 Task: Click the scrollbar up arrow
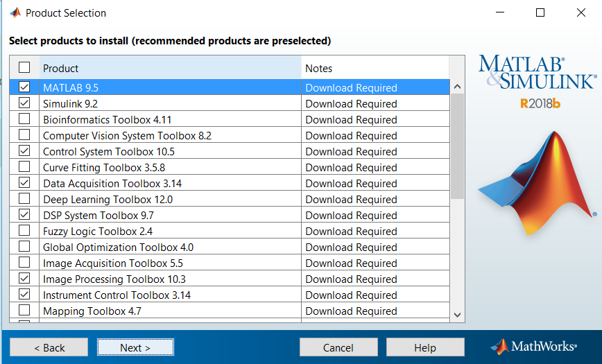[x=457, y=87]
